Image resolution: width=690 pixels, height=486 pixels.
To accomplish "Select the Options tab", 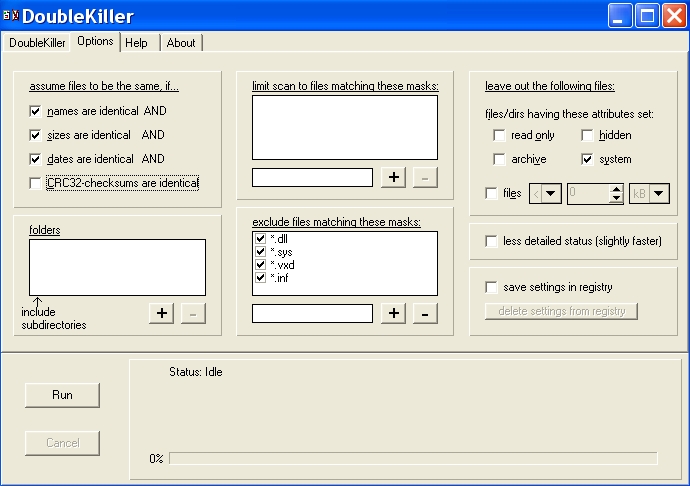I will coord(95,41).
